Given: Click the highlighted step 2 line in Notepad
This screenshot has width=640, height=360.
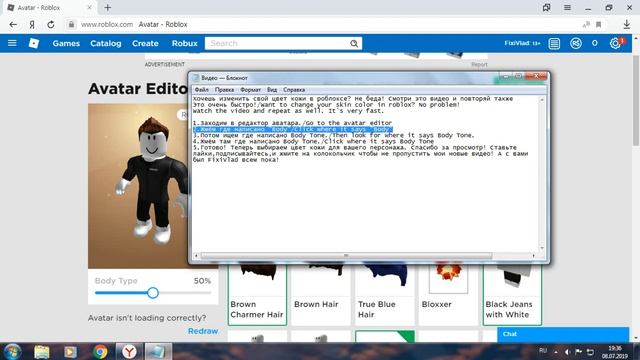Looking at the screenshot, I should pos(293,129).
